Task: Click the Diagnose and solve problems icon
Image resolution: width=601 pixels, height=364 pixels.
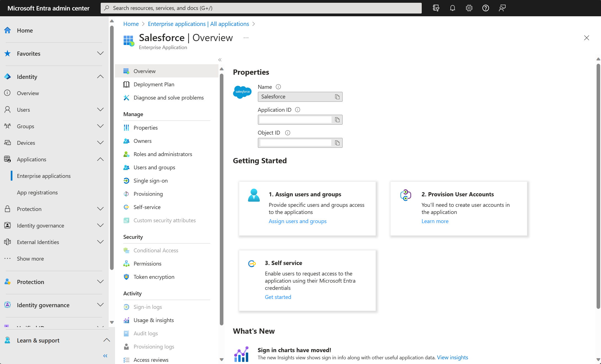Action: click(127, 97)
